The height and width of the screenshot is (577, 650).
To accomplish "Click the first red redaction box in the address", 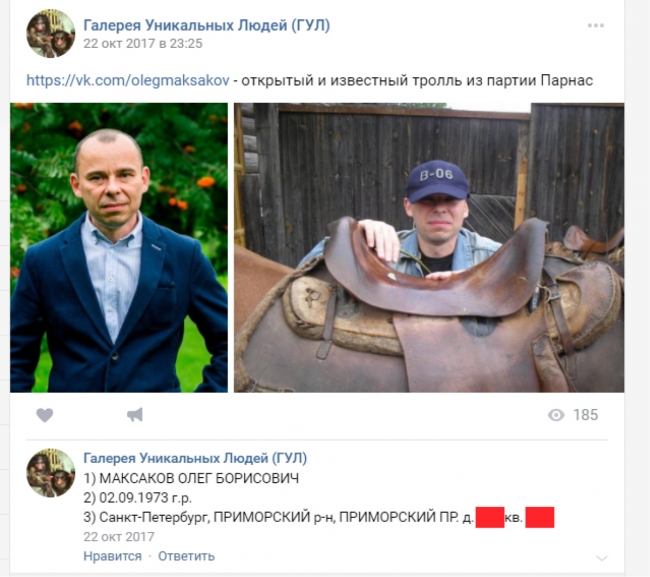I will [x=490, y=517].
